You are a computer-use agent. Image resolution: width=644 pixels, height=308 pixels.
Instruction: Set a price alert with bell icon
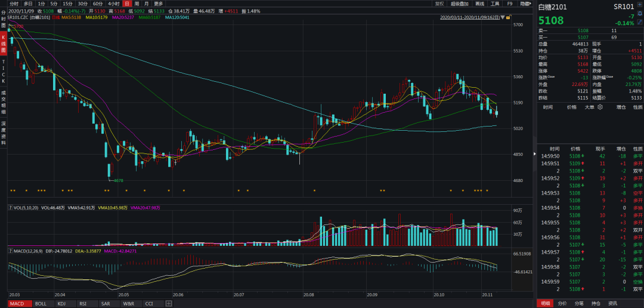639,14
